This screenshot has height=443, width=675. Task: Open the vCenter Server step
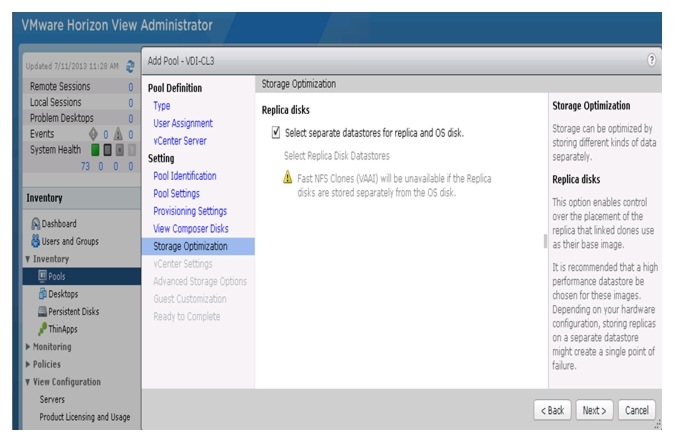(180, 141)
